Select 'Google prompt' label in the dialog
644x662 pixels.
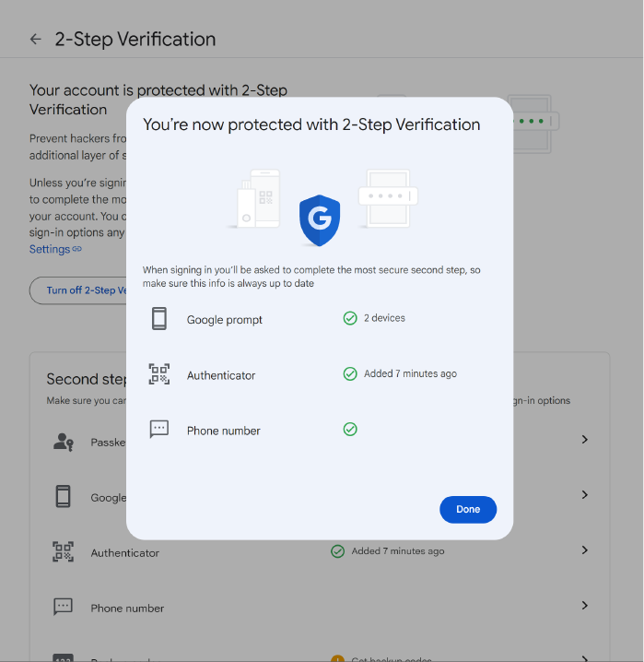coord(225,320)
